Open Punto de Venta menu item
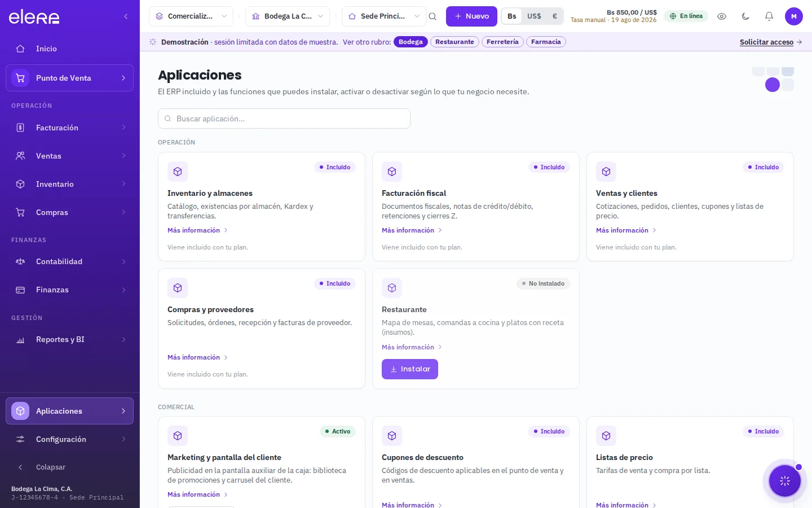The height and width of the screenshot is (508, 812). coord(70,78)
